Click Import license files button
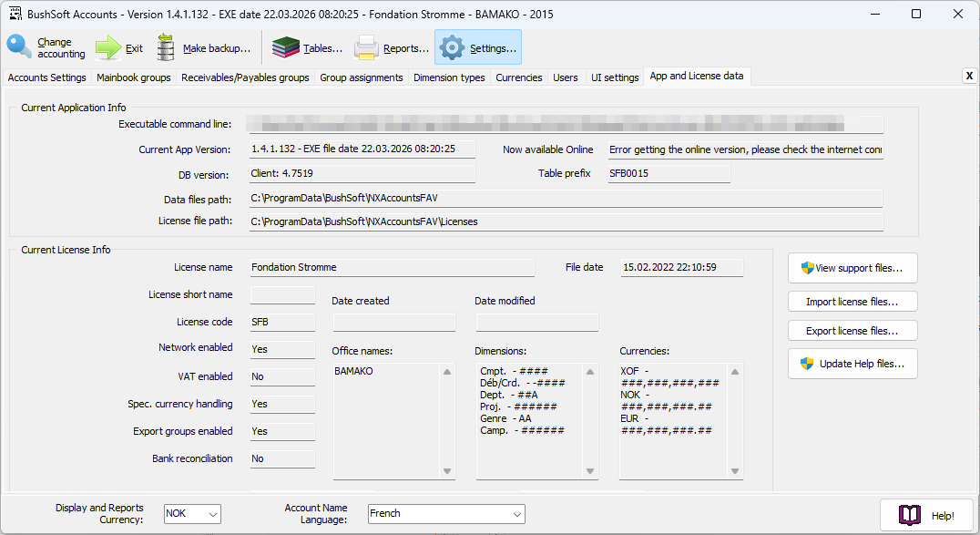Screen dimensions: 980x535 pyautogui.click(x=852, y=302)
